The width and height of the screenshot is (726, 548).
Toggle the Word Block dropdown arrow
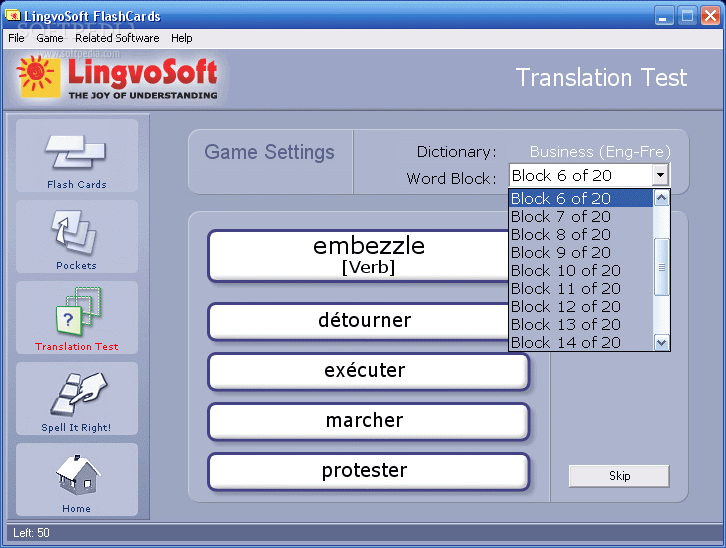click(660, 175)
